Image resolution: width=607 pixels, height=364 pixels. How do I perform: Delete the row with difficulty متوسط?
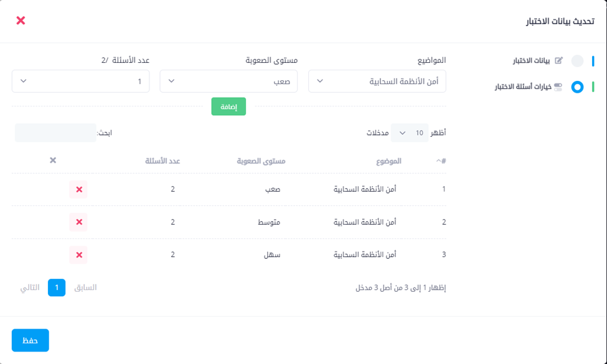pos(78,222)
